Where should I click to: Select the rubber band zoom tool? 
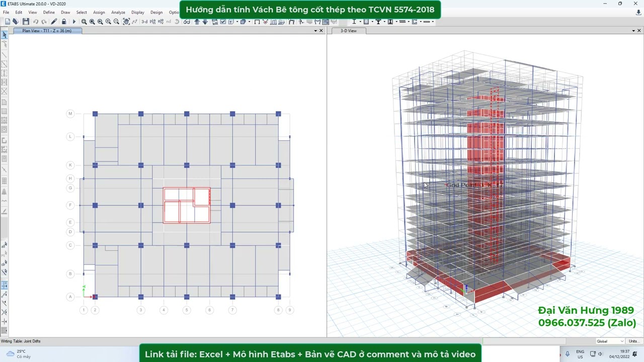[x=84, y=22]
